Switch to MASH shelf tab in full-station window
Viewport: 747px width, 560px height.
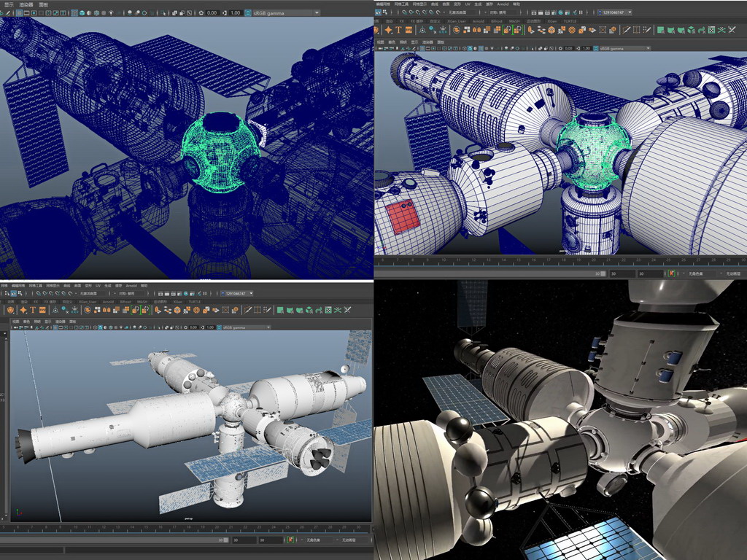142,301
